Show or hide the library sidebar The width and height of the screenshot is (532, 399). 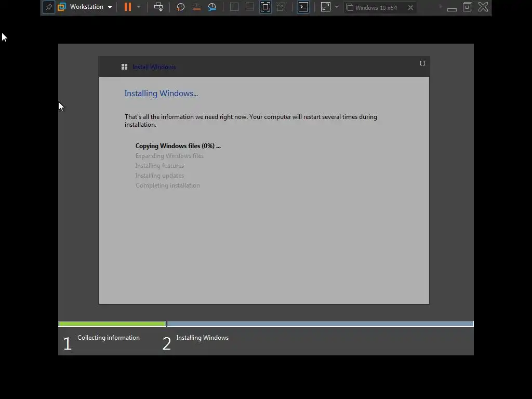click(234, 7)
